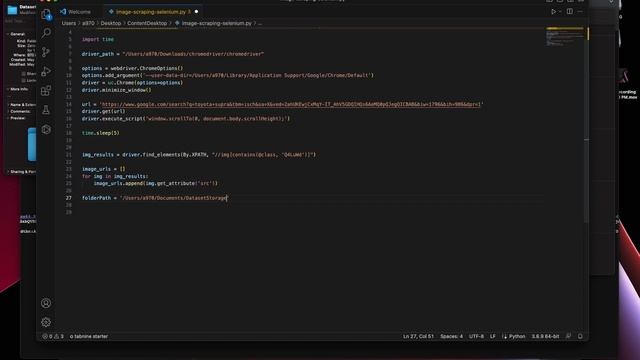
Task: Split the editor to the right
Action: tap(570, 11)
